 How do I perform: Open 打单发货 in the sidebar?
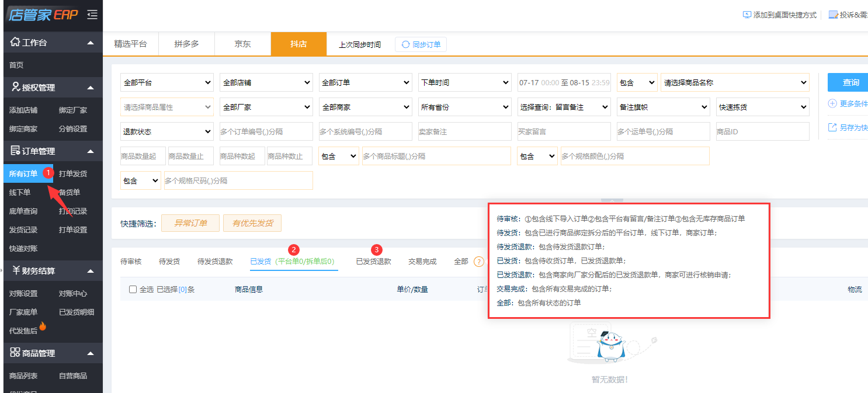pos(73,173)
